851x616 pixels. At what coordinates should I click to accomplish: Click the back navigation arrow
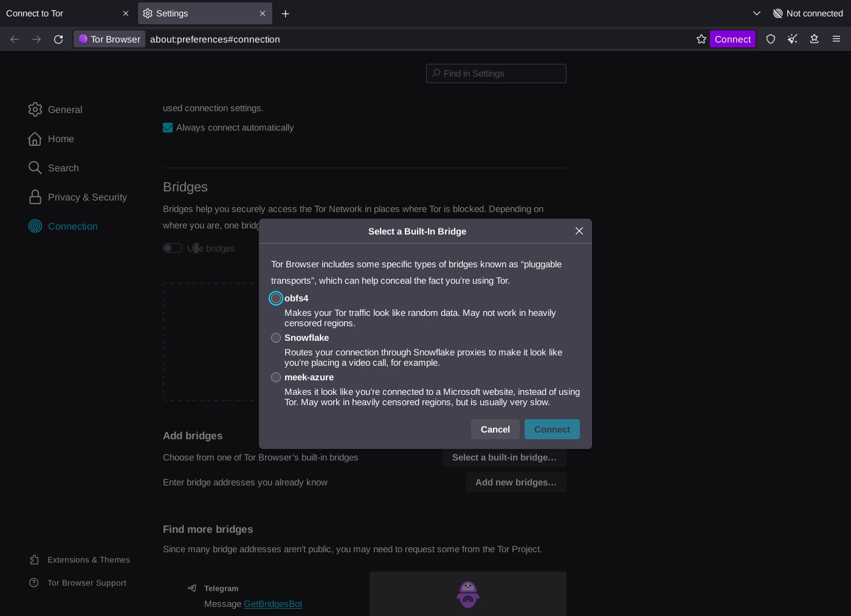tap(15, 39)
